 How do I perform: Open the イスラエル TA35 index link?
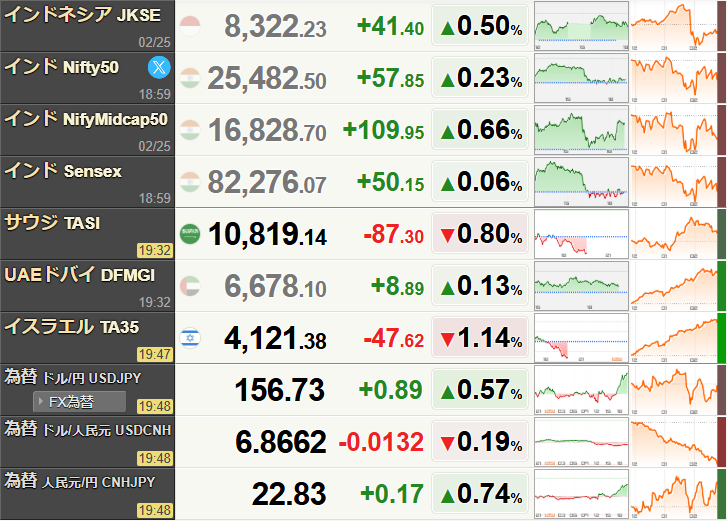(71, 326)
